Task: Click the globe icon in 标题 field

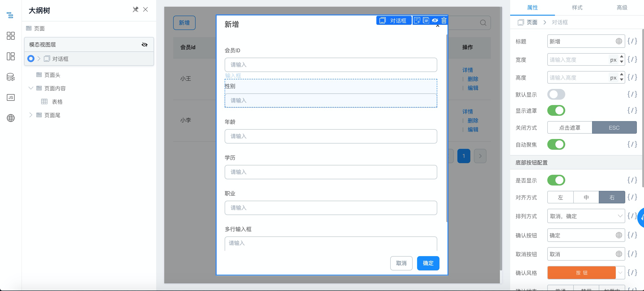Action: (x=618, y=41)
